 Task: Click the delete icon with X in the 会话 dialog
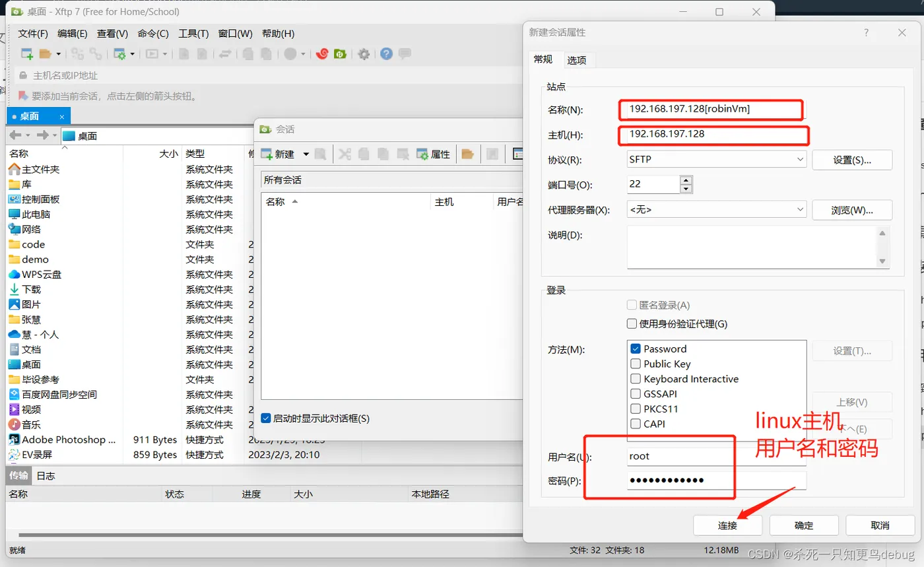pos(403,154)
